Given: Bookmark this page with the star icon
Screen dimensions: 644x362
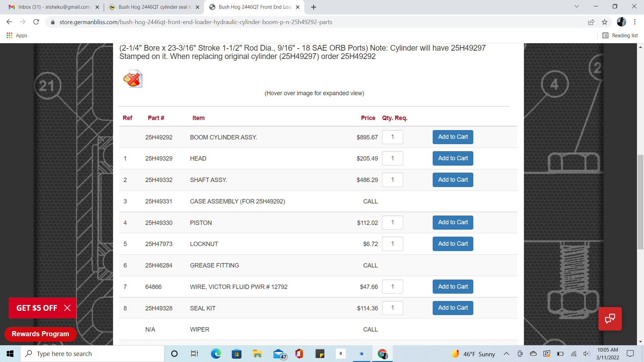Looking at the screenshot, I should 604,22.
